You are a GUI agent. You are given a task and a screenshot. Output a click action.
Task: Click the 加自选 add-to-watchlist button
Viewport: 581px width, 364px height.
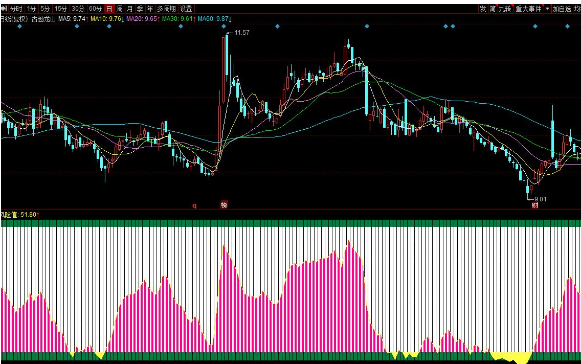[x=562, y=9]
